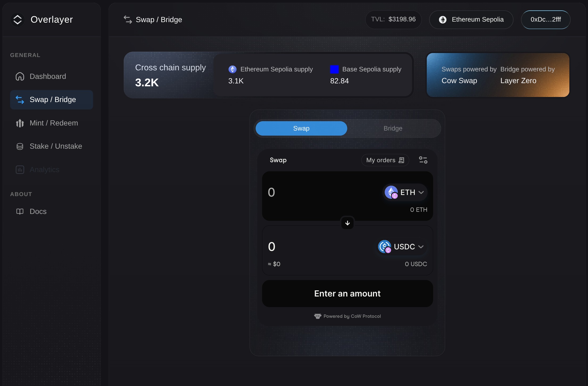Click the 82.84 Base Sepolia supply value

[x=339, y=81]
